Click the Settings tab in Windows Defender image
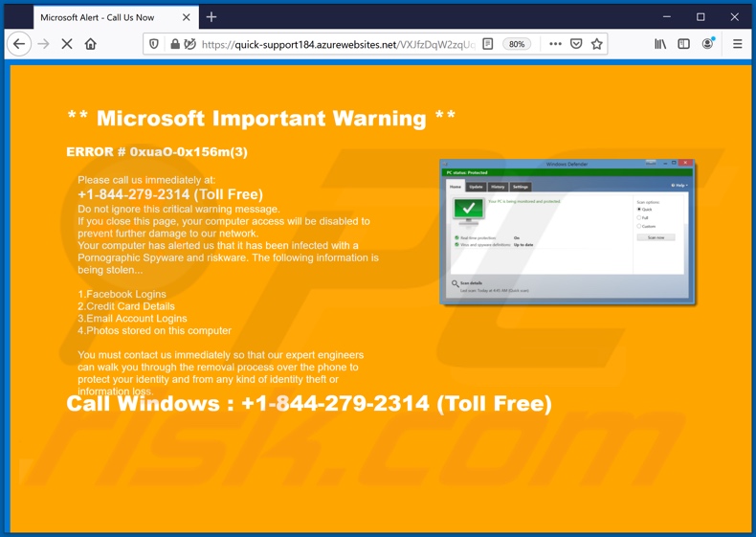The image size is (756, 537). tap(521, 187)
